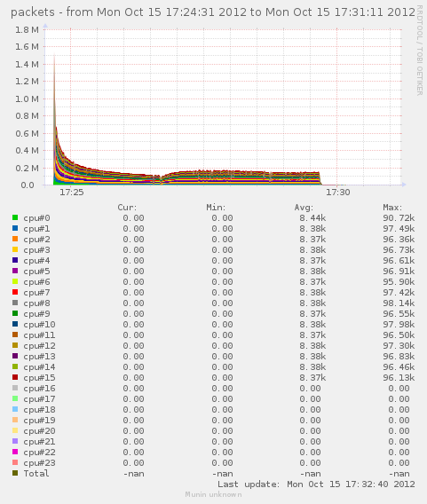The width and height of the screenshot is (427, 504).
Task: Click the cpu#10 legend label
Action: click(x=39, y=325)
